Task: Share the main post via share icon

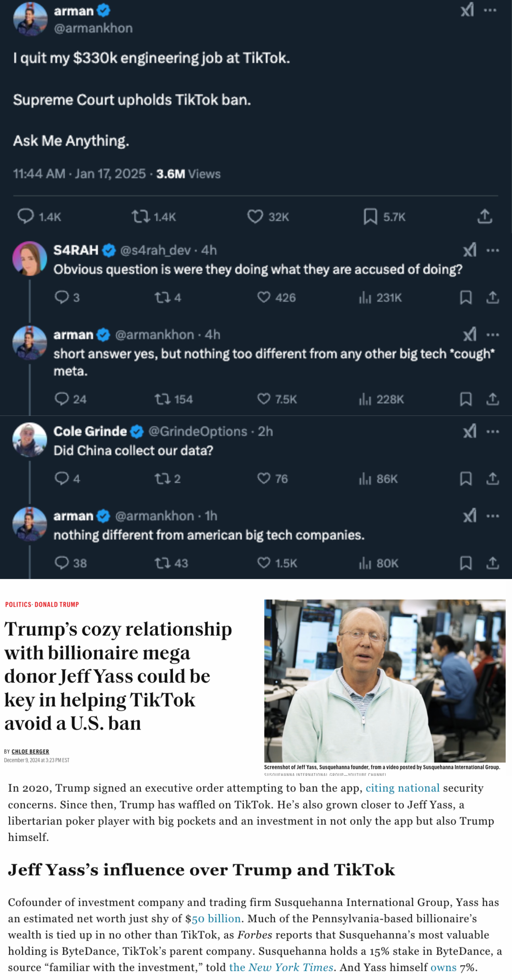Action: tap(485, 216)
